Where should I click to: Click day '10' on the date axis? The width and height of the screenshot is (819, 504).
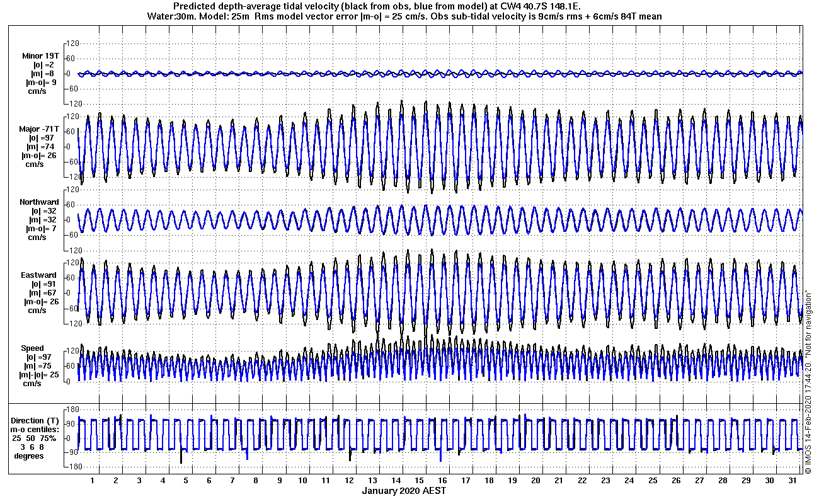tap(302, 480)
